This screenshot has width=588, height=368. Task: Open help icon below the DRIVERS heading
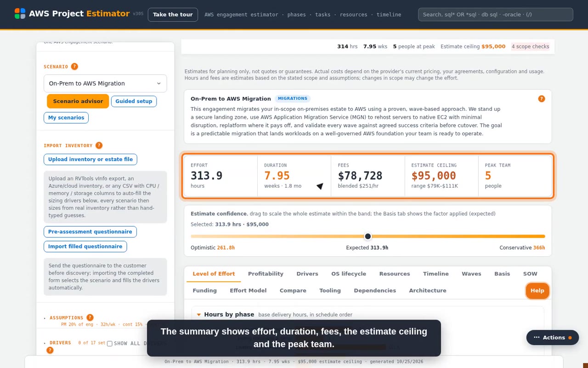(50, 351)
